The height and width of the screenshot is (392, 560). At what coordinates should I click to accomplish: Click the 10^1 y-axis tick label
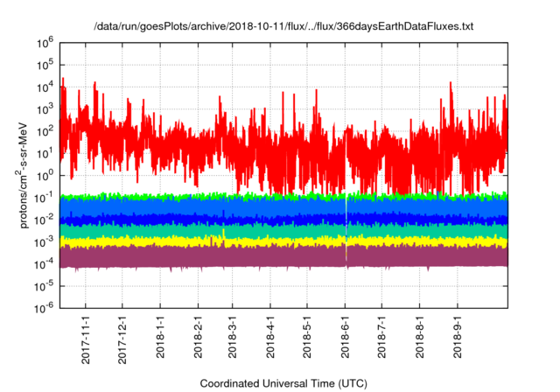(45, 153)
